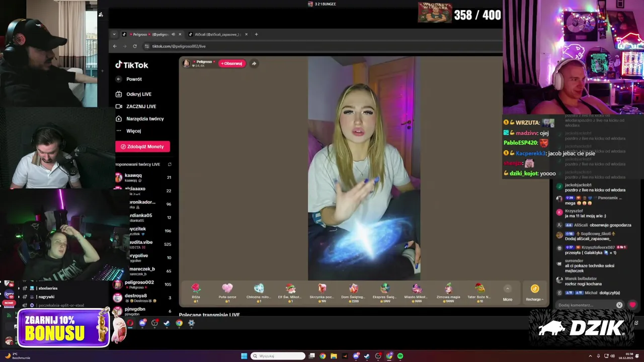Select ZACZNIJ LIVE in the sidebar
644x362 pixels.
click(x=136, y=107)
